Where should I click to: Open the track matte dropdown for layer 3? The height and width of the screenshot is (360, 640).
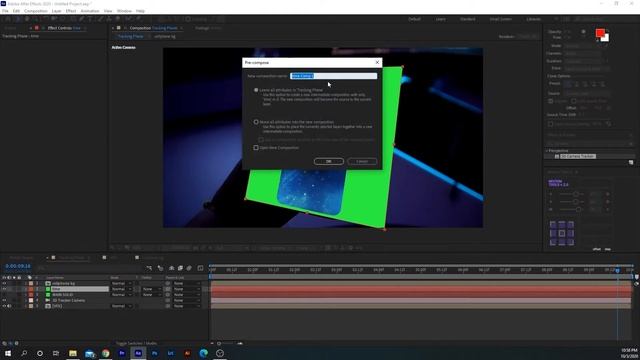coord(151,295)
